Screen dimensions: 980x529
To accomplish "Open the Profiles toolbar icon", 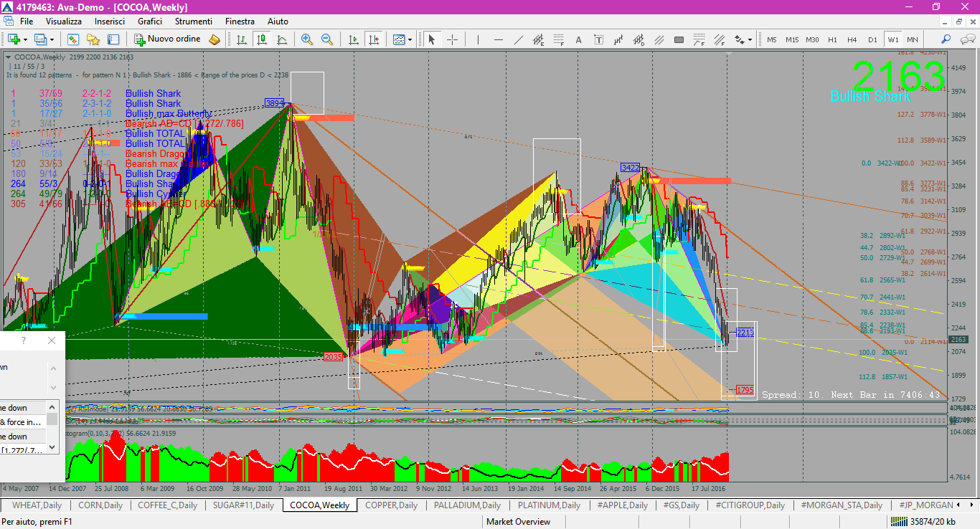I will [40, 39].
